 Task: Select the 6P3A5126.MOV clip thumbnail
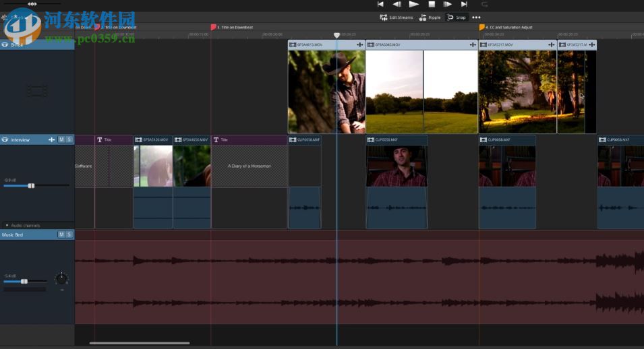153,166
